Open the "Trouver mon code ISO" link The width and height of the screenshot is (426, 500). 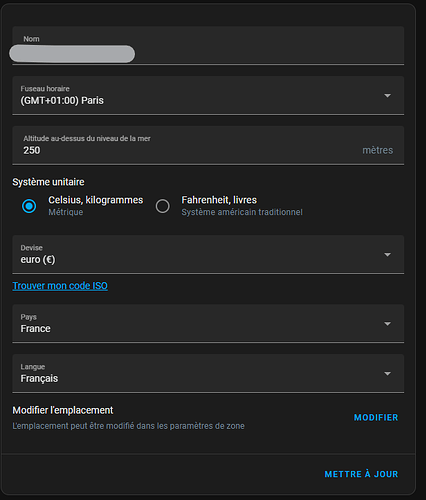(60, 286)
